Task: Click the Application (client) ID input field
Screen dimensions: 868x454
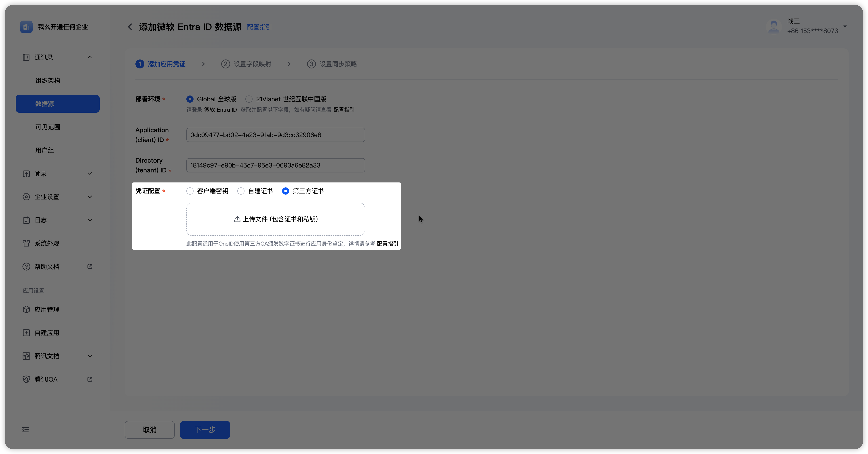Action: coord(275,135)
